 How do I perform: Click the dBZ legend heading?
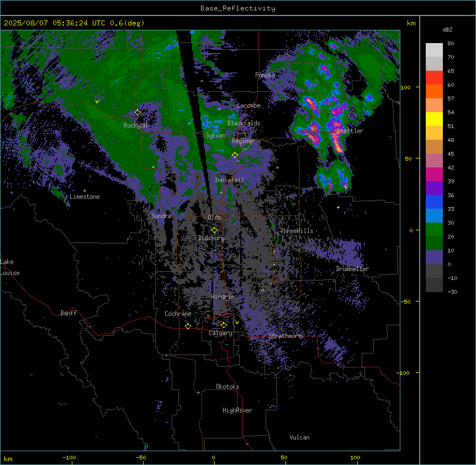point(447,30)
